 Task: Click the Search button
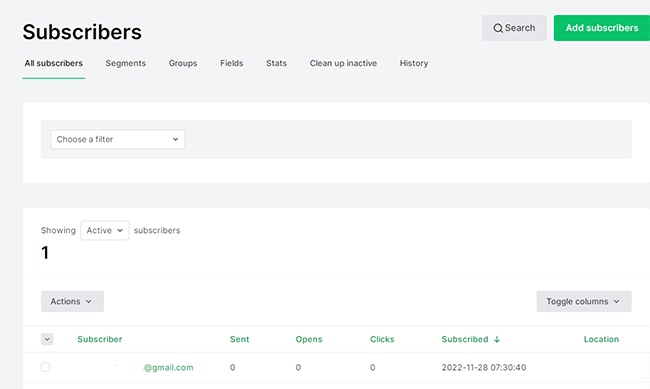tap(514, 28)
